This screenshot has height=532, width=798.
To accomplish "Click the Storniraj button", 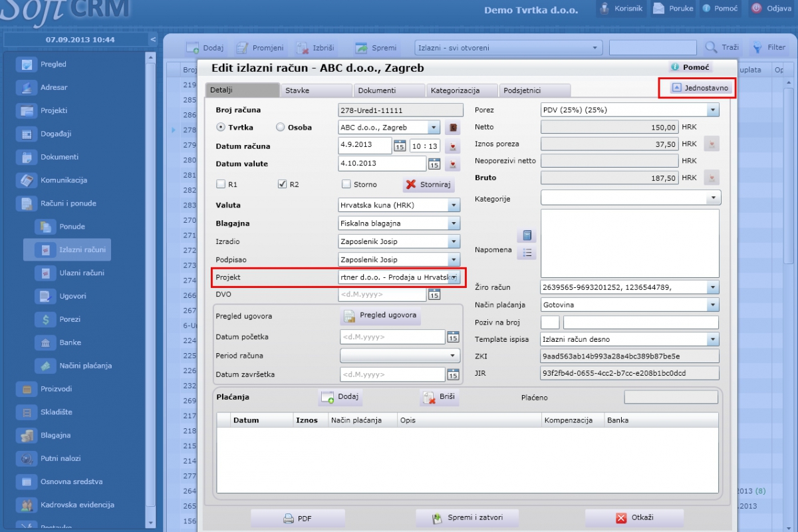I will (x=428, y=184).
